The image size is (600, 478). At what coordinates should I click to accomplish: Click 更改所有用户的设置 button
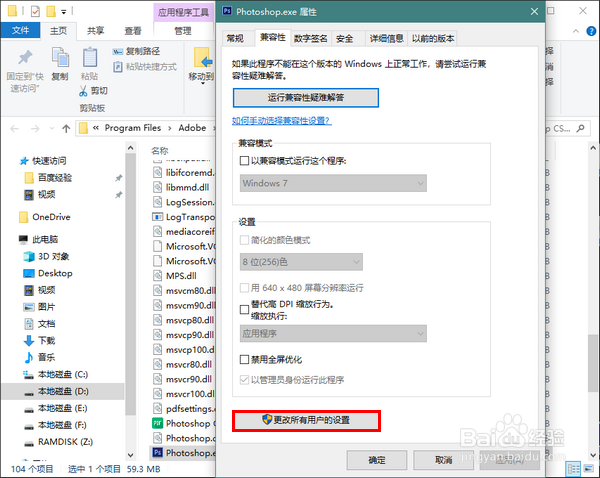306,420
